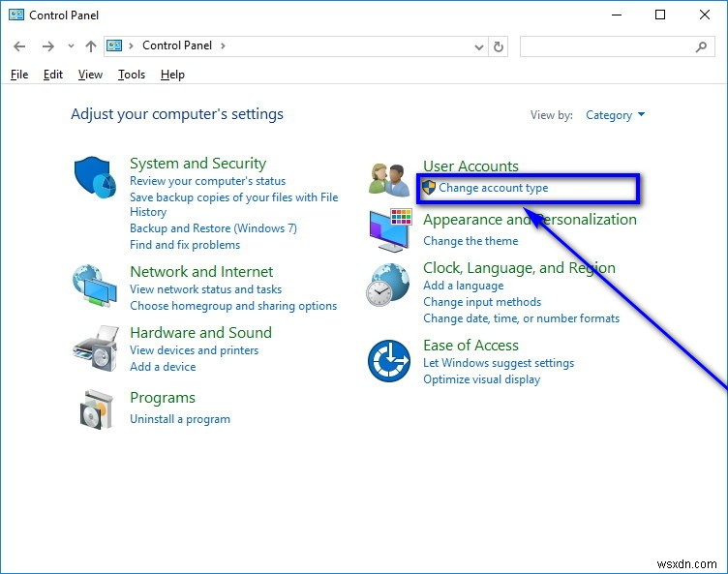Screen dimensions: 728x574
Task: Click Uninstall a program link
Action: pyautogui.click(x=180, y=419)
